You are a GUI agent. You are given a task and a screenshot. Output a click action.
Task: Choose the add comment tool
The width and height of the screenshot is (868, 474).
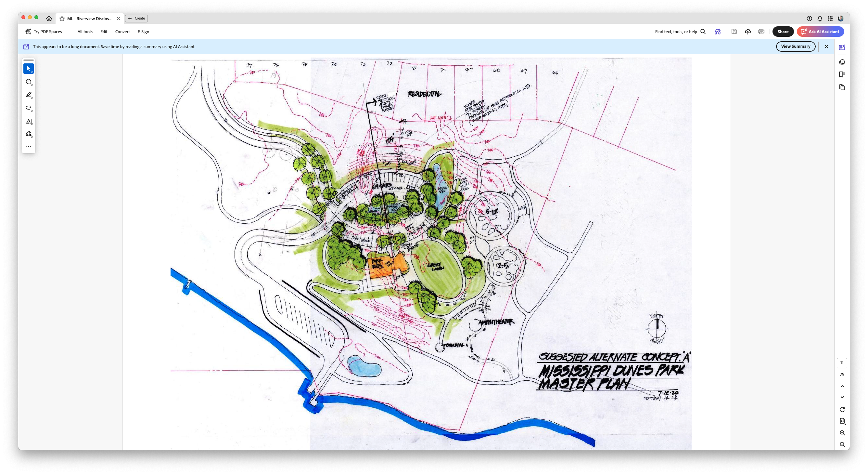[29, 82]
